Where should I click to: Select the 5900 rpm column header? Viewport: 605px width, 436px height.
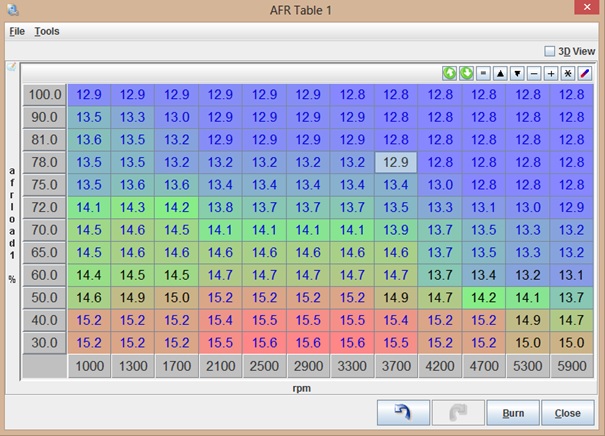point(571,367)
